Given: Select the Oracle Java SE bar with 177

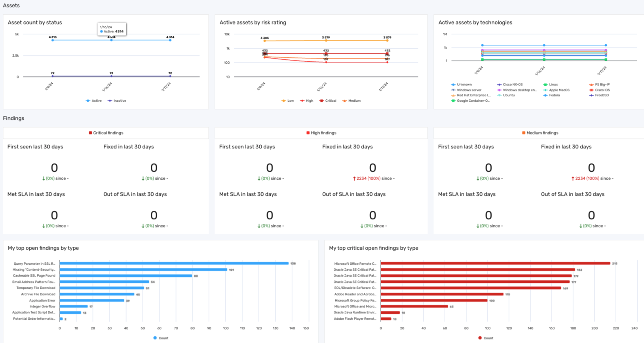Looking at the screenshot, I should [x=475, y=282].
